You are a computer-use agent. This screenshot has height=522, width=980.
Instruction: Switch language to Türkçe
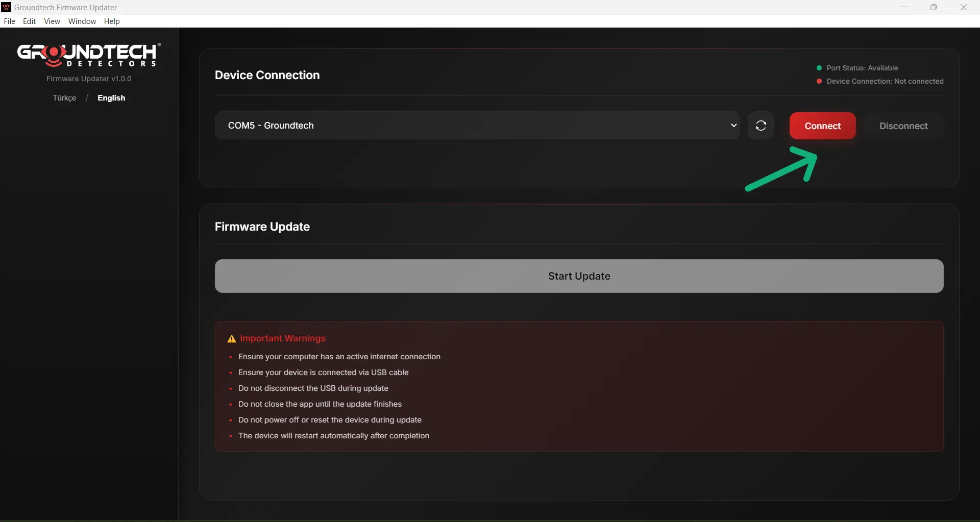tap(64, 98)
